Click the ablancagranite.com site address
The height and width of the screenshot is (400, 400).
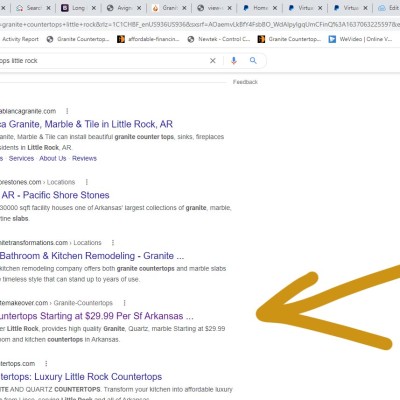[28, 111]
